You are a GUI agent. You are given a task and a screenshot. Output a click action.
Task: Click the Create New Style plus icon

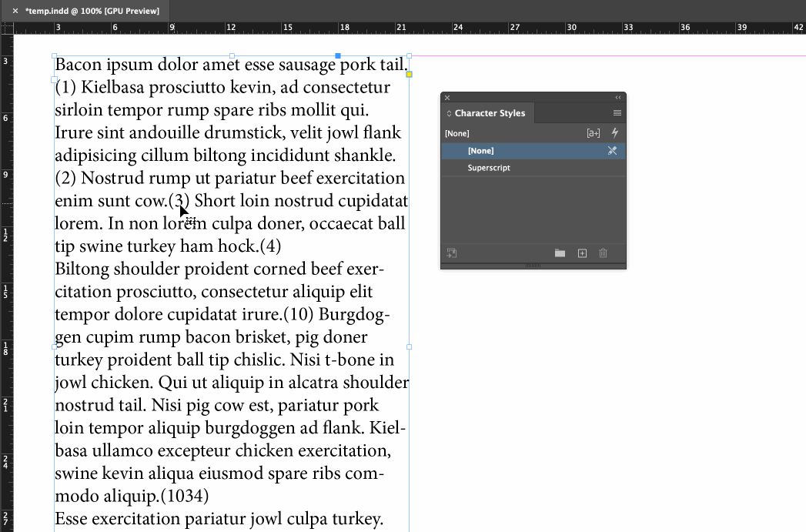click(x=582, y=253)
